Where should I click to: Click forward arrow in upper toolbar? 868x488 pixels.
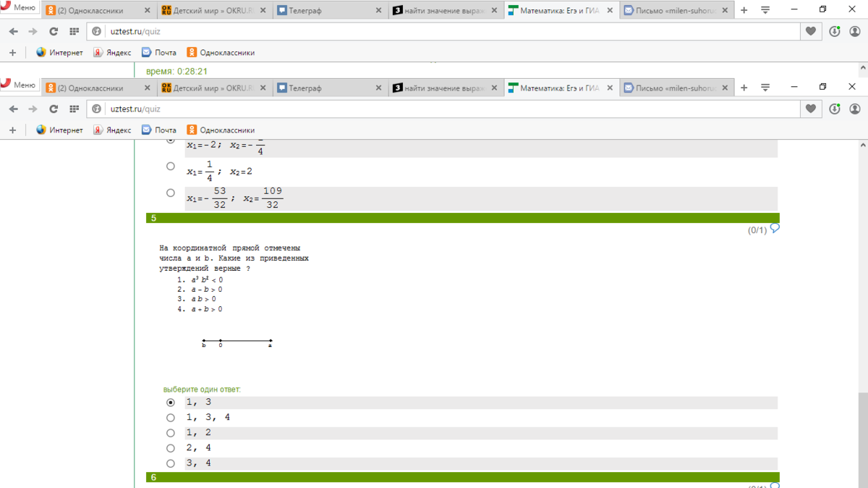[x=33, y=32]
